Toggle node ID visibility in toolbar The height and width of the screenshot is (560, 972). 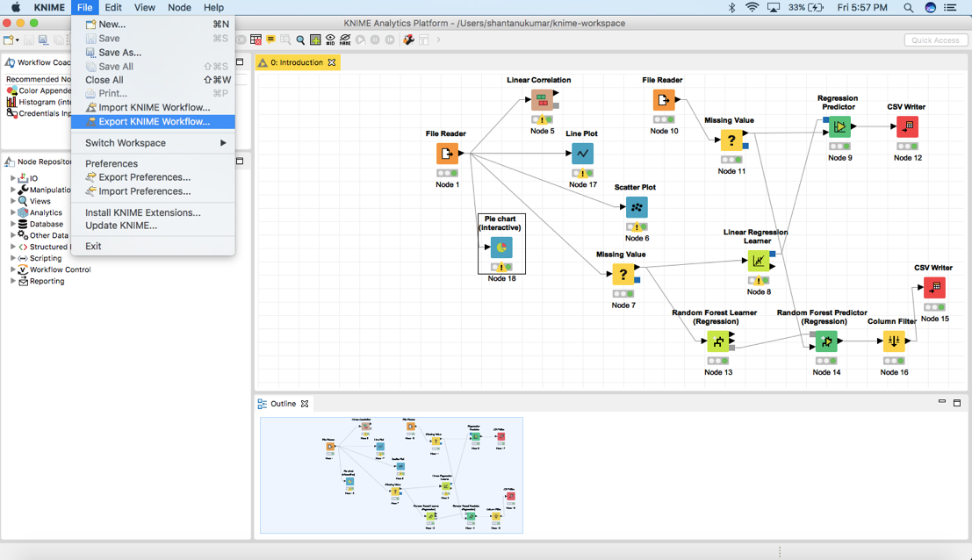(330, 39)
